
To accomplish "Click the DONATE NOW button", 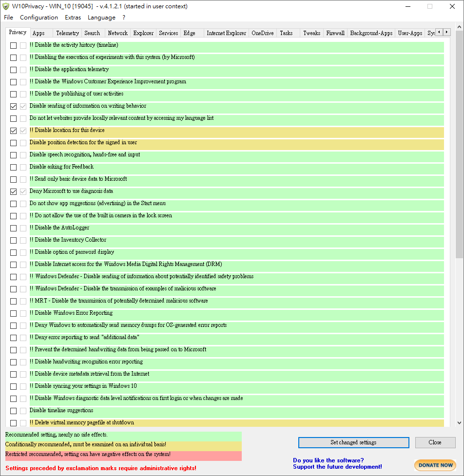I will (434, 465).
